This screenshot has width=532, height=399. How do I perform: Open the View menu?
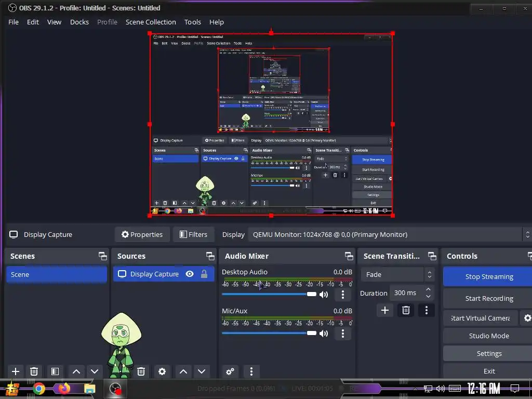pos(54,22)
